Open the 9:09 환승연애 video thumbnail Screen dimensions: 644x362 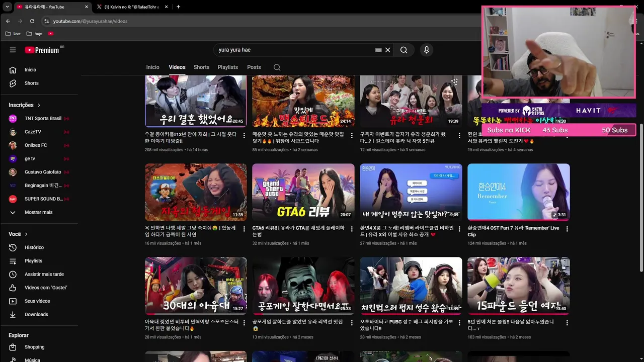point(411,192)
